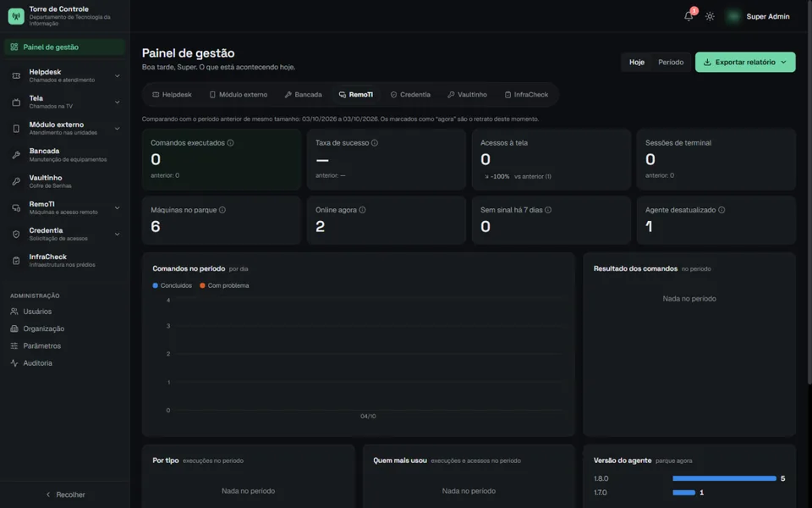Click the Bancada wrench icon in sidebar
Screen dimensions: 812x508
(16, 155)
